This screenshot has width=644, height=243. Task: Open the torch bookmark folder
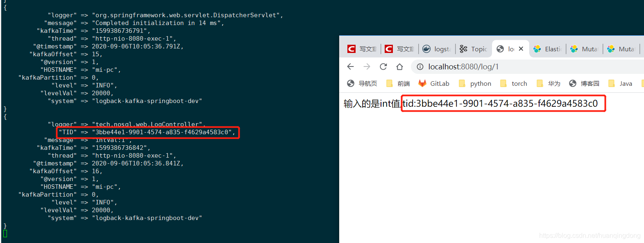[x=514, y=83]
